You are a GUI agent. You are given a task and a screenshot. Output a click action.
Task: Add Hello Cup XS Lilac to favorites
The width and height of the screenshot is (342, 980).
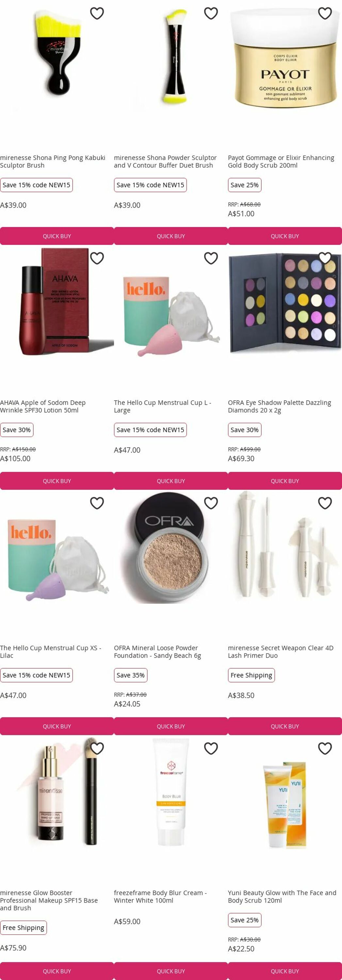(x=97, y=503)
